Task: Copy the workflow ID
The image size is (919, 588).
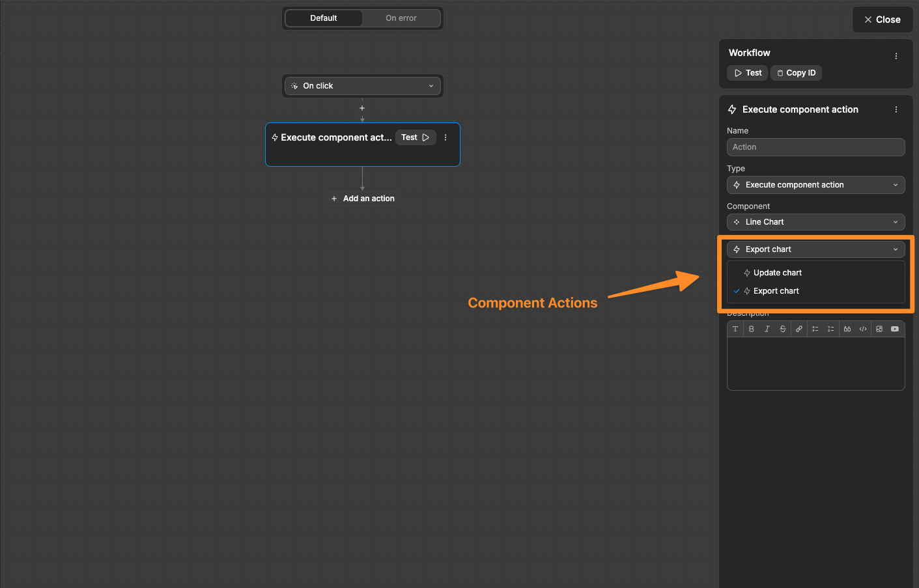Action: (x=796, y=72)
